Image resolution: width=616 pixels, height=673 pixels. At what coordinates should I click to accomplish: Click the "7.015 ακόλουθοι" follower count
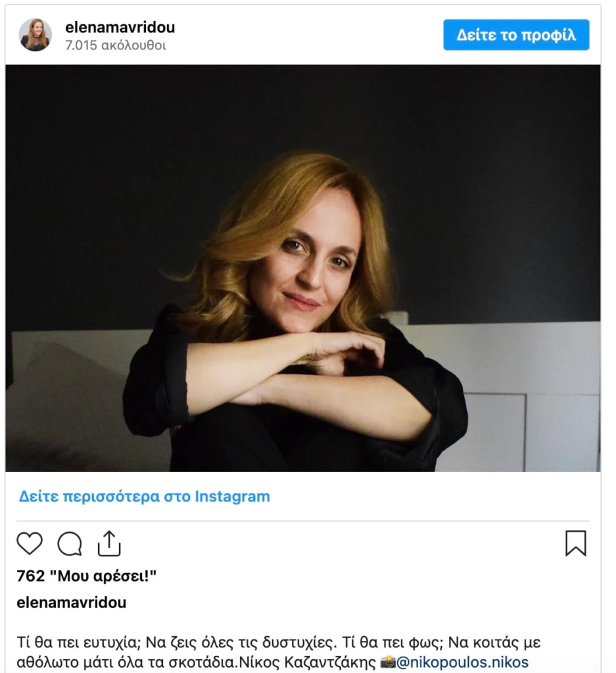point(116,45)
